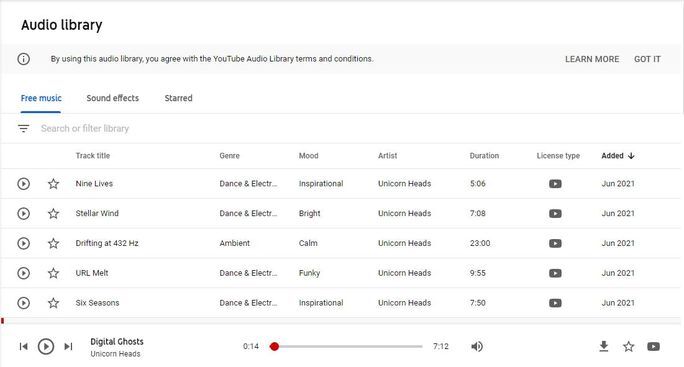684x367 pixels.
Task: Star the Nine Lives track
Action: tap(53, 184)
